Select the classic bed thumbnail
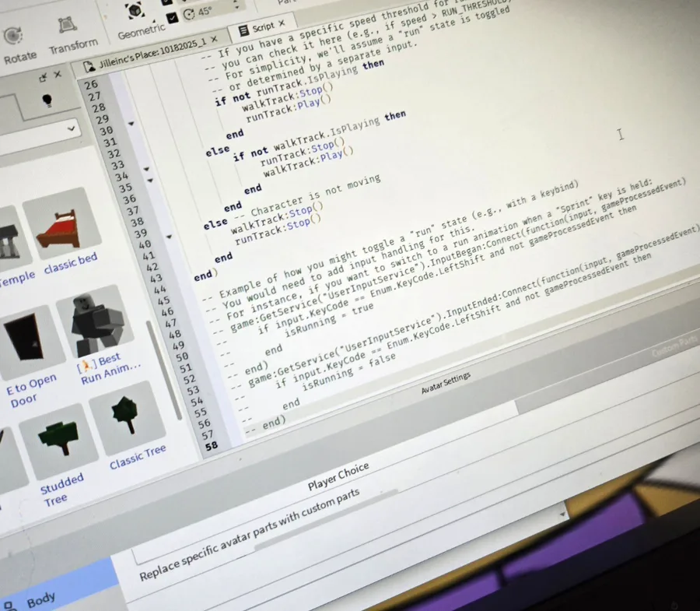 point(61,224)
